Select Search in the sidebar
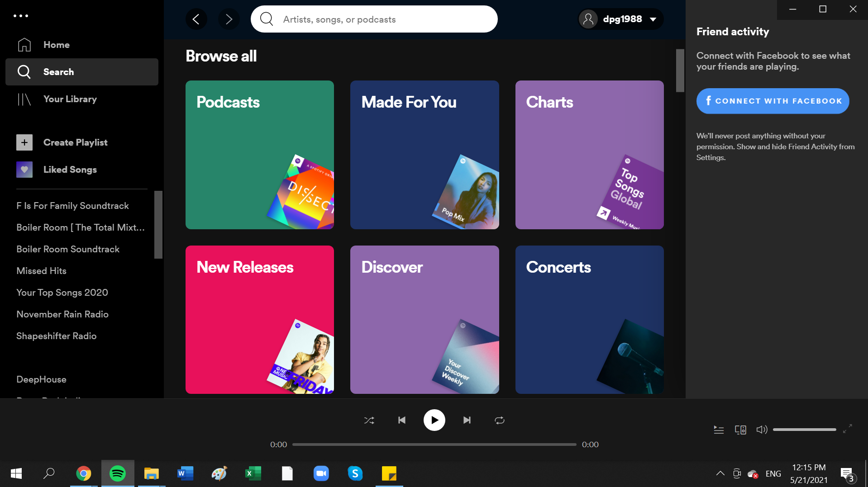 coord(82,72)
